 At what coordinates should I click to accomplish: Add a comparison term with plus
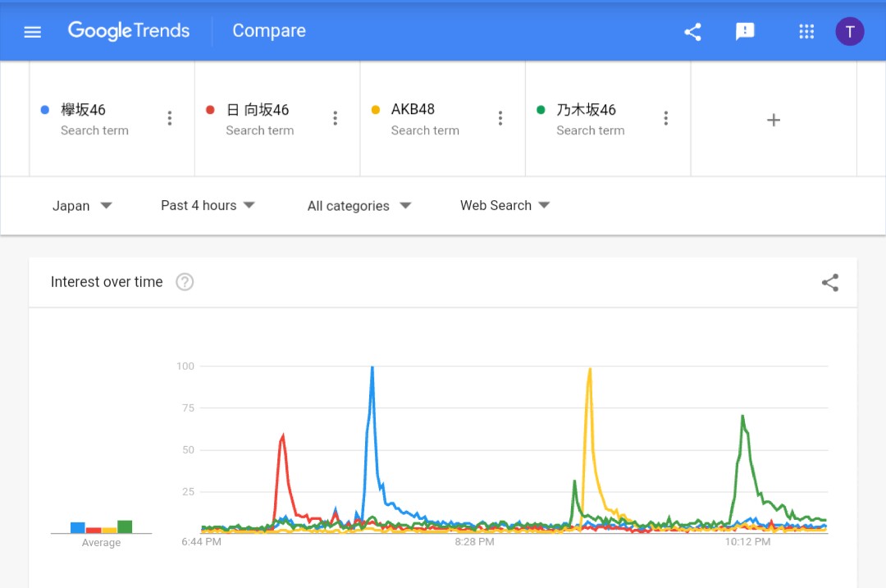[774, 120]
